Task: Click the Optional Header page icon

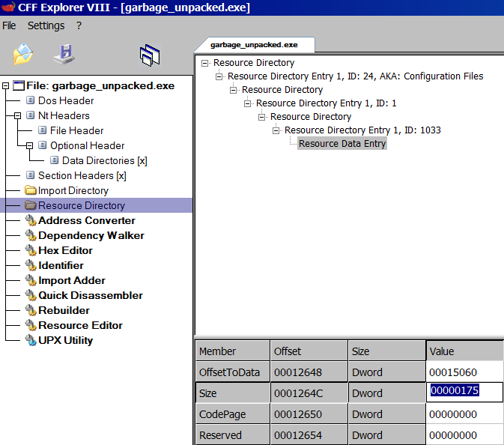Action: [x=42, y=145]
